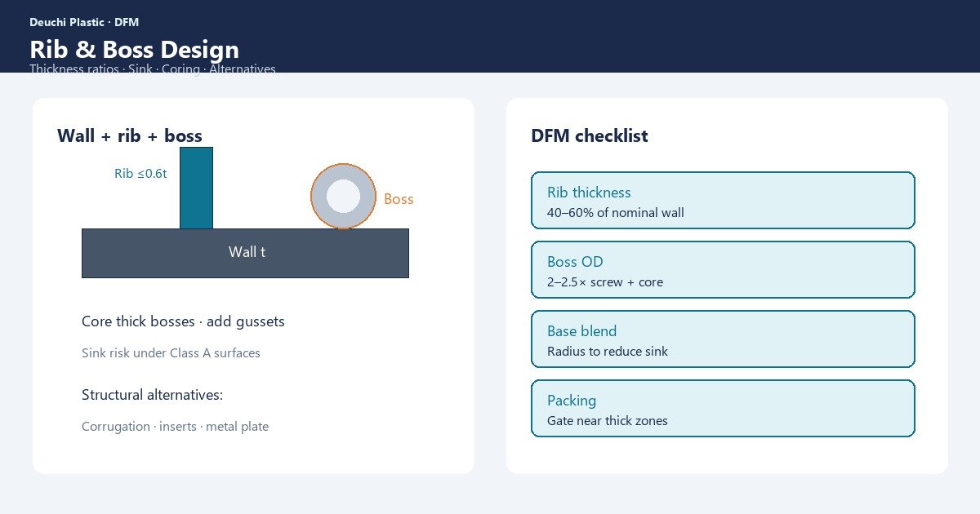Viewport: 980px width, 514px height.
Task: Click '40–60% of nominal wall' text
Action: click(x=616, y=213)
